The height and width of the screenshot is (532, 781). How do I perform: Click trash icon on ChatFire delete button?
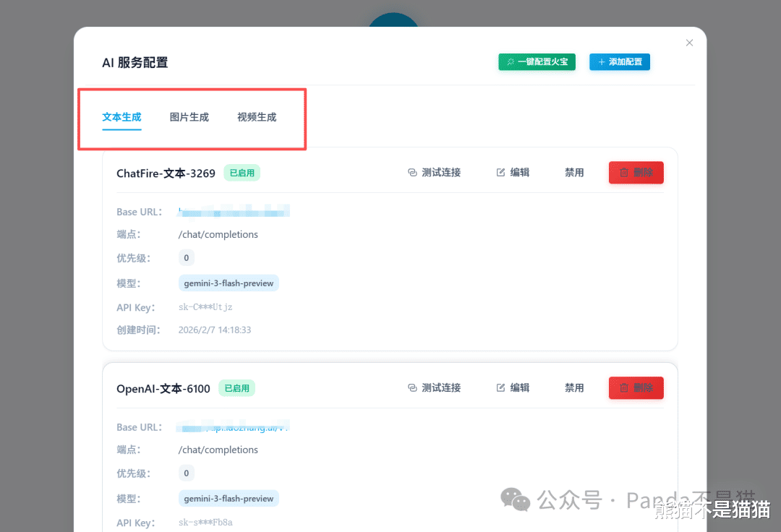coord(623,173)
